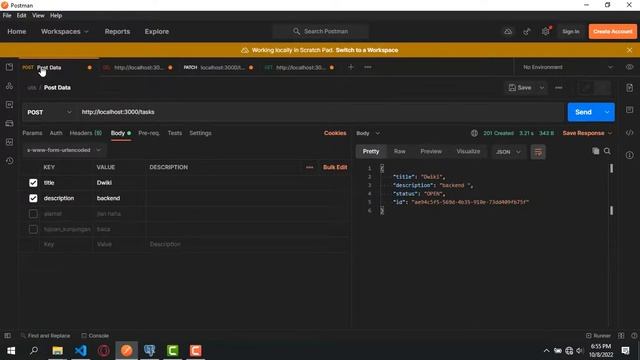
Task: Open the tab overflow ellipsis menu
Action: pyautogui.click(x=368, y=67)
